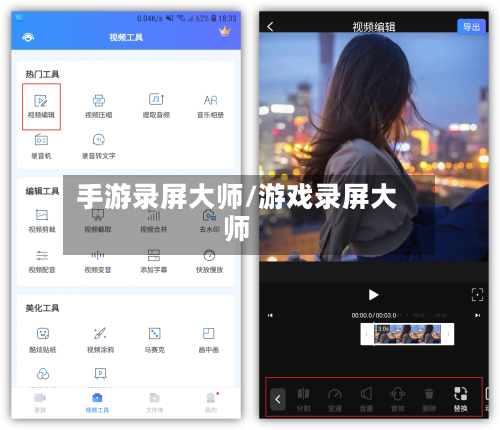Select the 分割 split tool
Image resolution: width=500 pixels, height=430 pixels.
303,400
